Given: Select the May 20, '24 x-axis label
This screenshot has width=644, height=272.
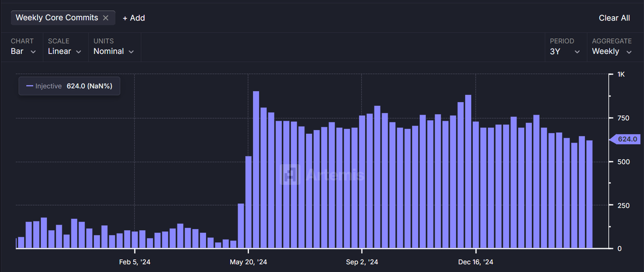Looking at the screenshot, I should point(248,262).
